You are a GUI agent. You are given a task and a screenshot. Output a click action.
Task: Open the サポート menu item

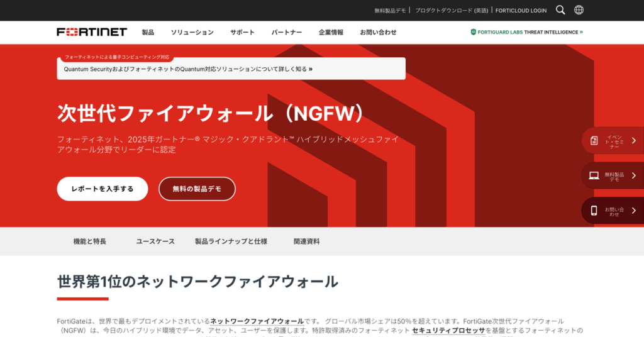click(x=242, y=32)
